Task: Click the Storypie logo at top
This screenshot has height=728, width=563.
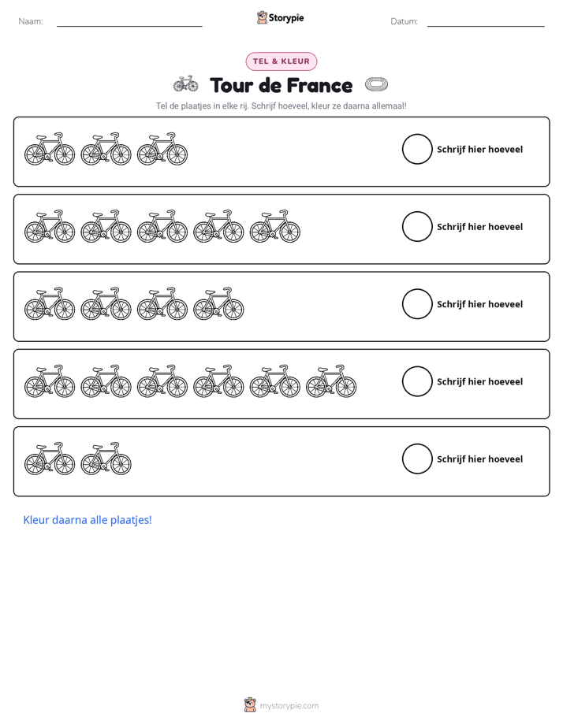Action: point(280,17)
